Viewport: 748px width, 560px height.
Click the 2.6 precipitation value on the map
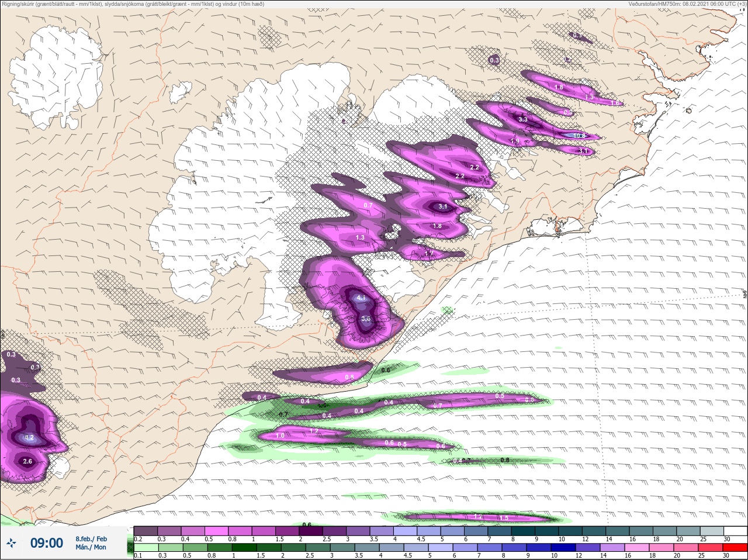click(x=27, y=461)
